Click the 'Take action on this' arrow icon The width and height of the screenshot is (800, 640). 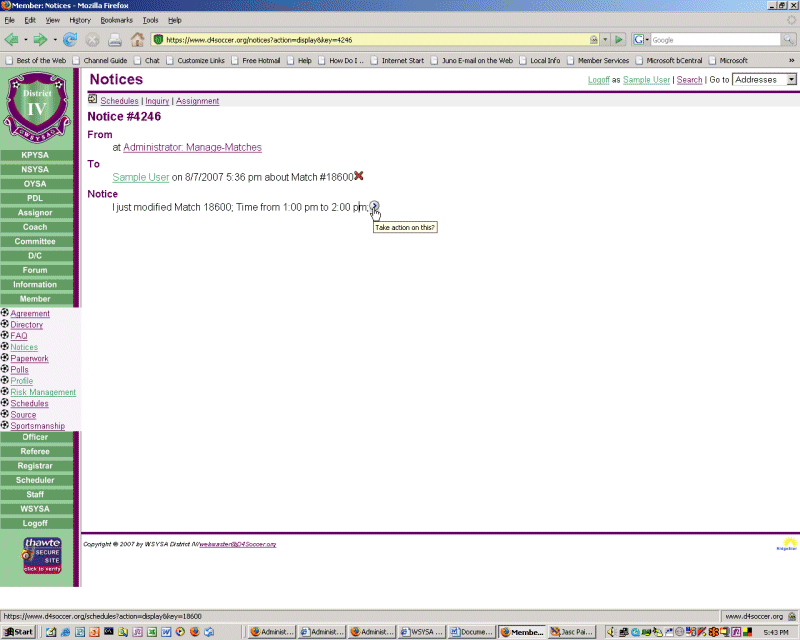pyautogui.click(x=374, y=206)
